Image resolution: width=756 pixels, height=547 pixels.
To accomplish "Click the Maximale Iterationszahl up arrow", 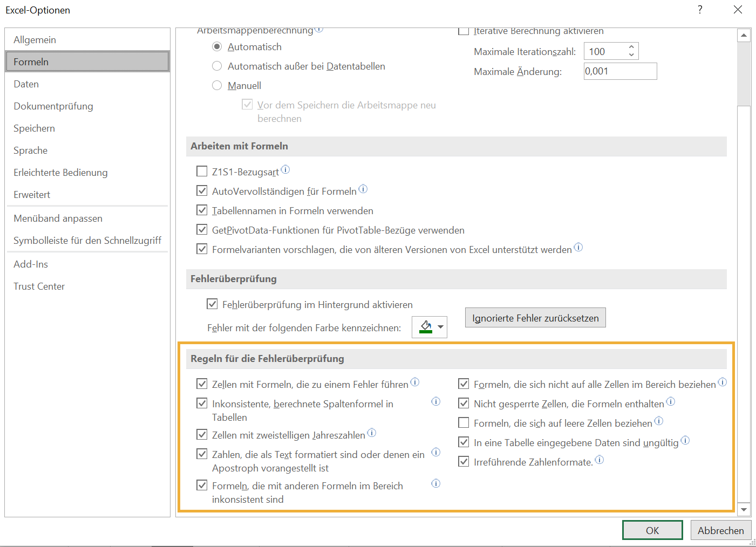I will click(x=631, y=47).
